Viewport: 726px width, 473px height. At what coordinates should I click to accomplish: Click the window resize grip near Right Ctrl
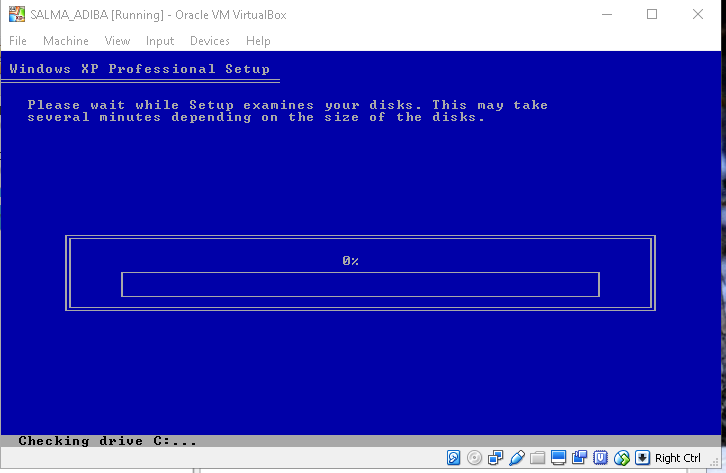714,461
